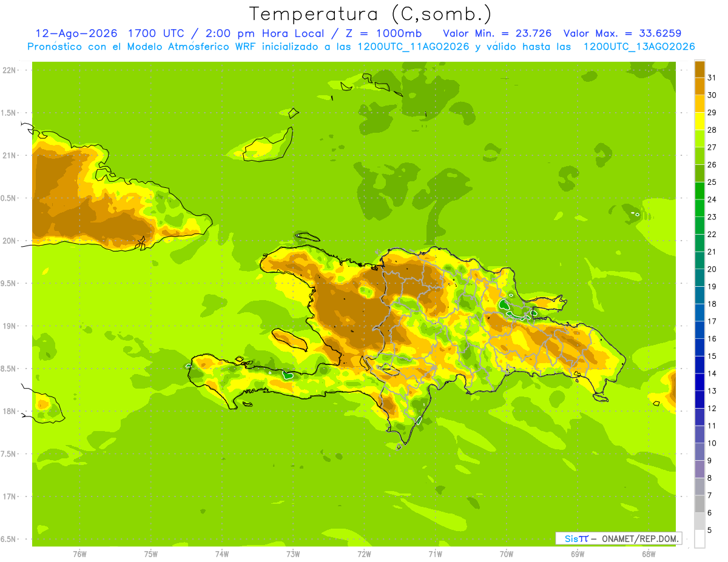Pick the yellow swatch between 28 and 29

coord(700,121)
